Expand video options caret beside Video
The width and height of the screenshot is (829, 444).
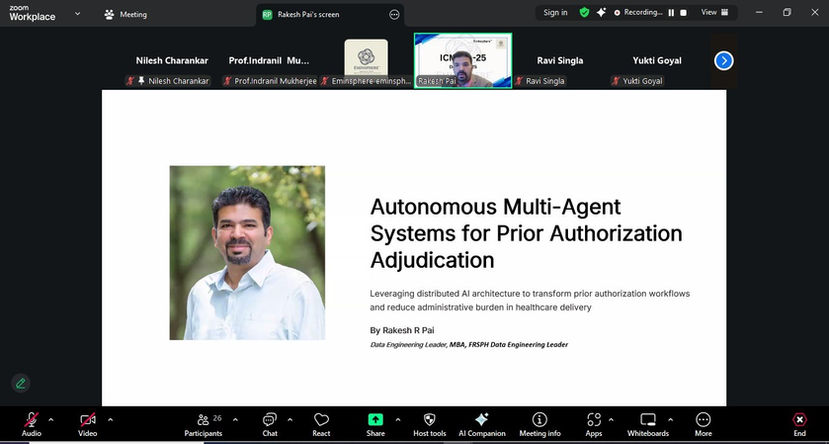[x=110, y=420]
